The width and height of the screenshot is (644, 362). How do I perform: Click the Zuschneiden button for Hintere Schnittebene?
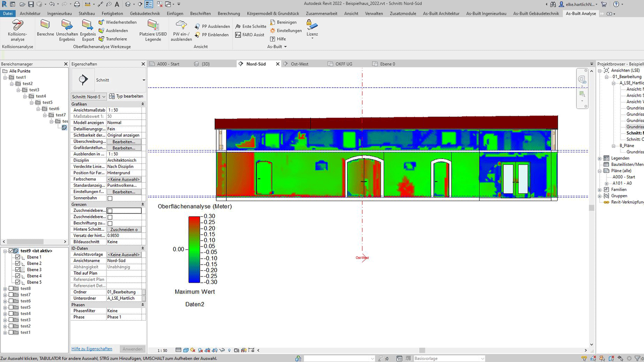124,230
